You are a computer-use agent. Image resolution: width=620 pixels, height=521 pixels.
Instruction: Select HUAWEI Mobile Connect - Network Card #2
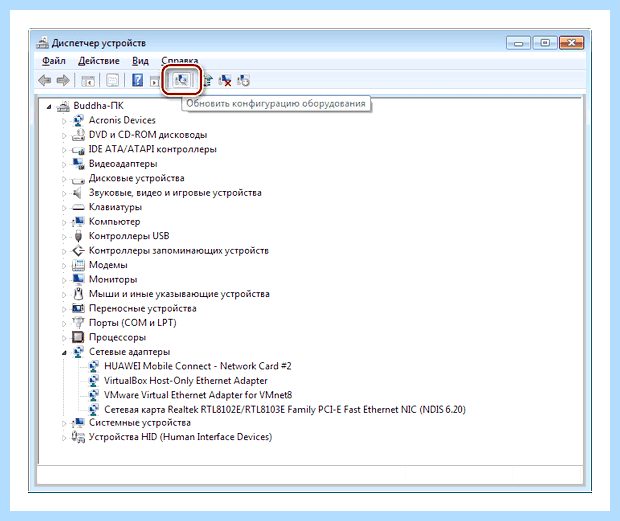pyautogui.click(x=198, y=366)
